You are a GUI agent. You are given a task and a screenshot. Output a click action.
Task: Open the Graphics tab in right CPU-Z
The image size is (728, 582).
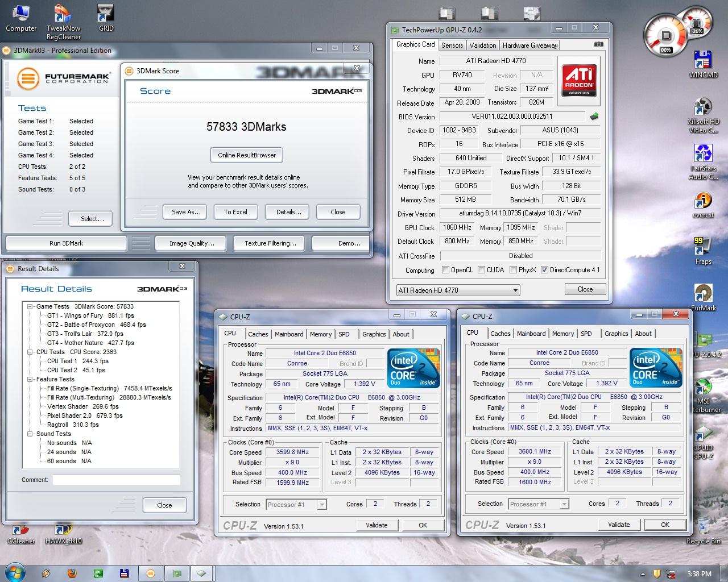coord(616,334)
